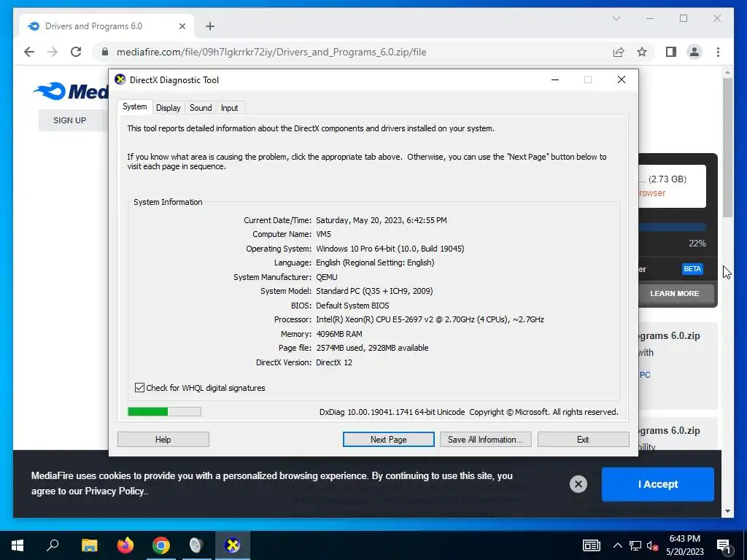Dismiss the cookie banner with X icon
Viewport: 747px width, 560px height.
(578, 484)
